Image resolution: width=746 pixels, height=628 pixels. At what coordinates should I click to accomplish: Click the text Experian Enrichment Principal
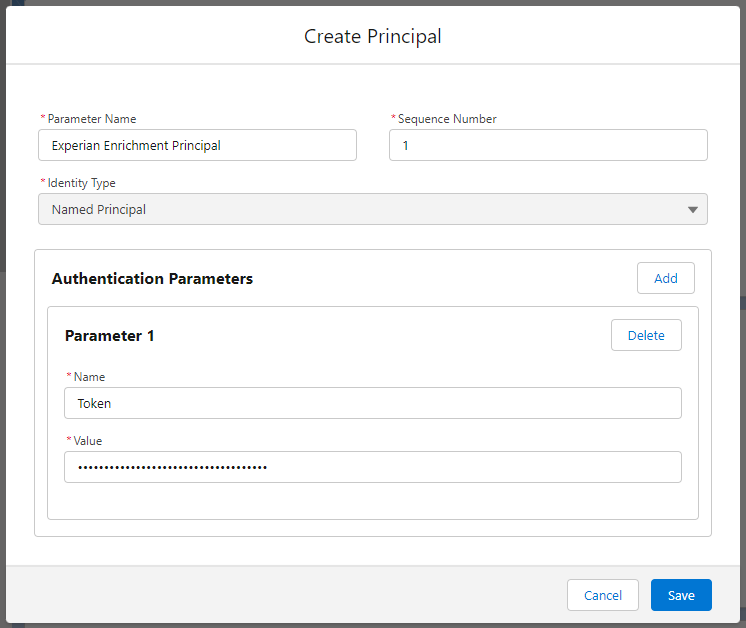(136, 146)
